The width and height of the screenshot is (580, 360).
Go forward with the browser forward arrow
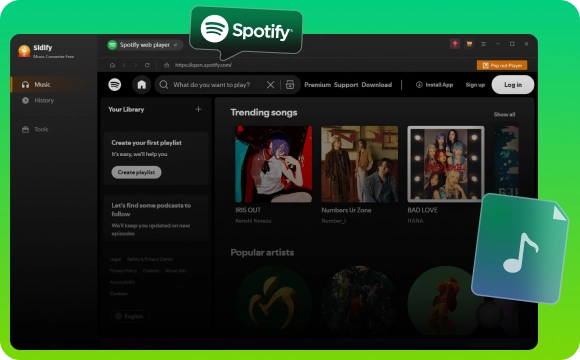click(136, 65)
